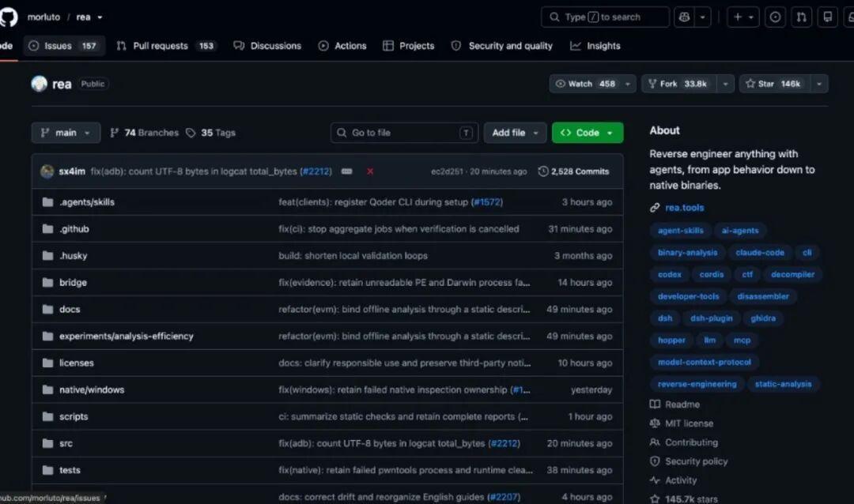Expand commit message ellipsis button

(346, 171)
